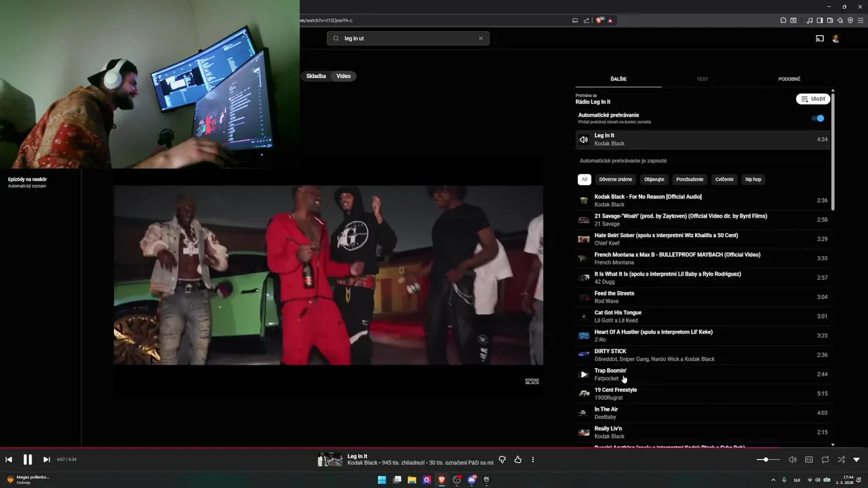Select the All filter chip
This screenshot has width=868, height=488.
(585, 180)
